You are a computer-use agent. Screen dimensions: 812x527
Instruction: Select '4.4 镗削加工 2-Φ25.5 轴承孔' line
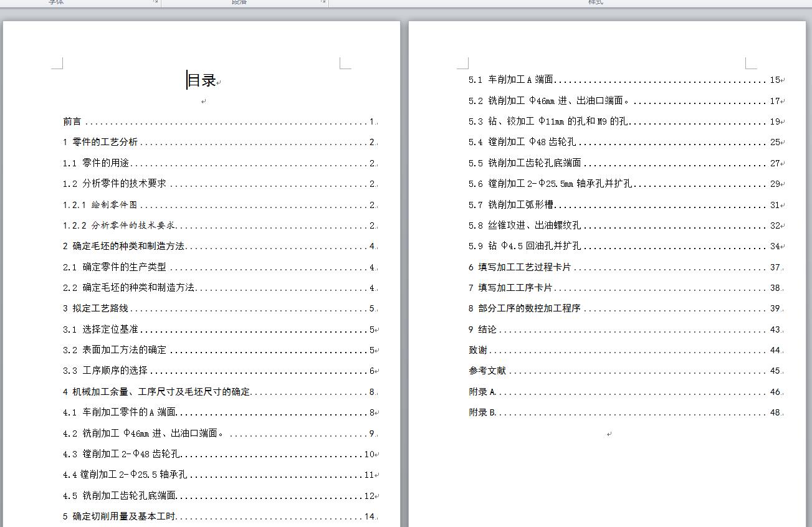click(220, 475)
